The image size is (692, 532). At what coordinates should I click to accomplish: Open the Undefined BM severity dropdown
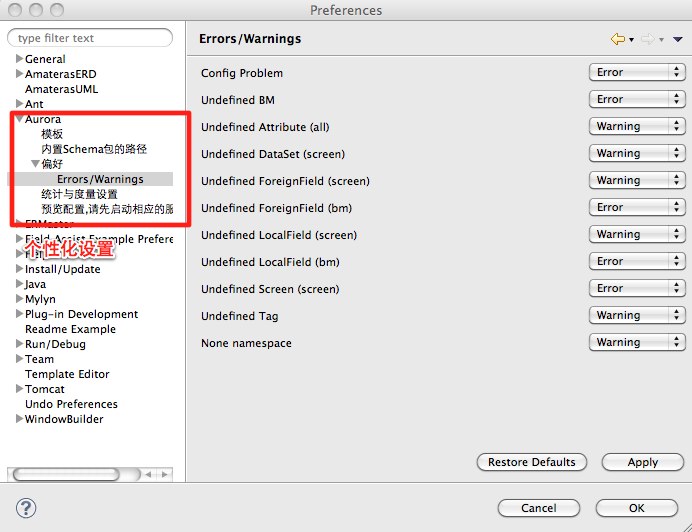click(636, 100)
